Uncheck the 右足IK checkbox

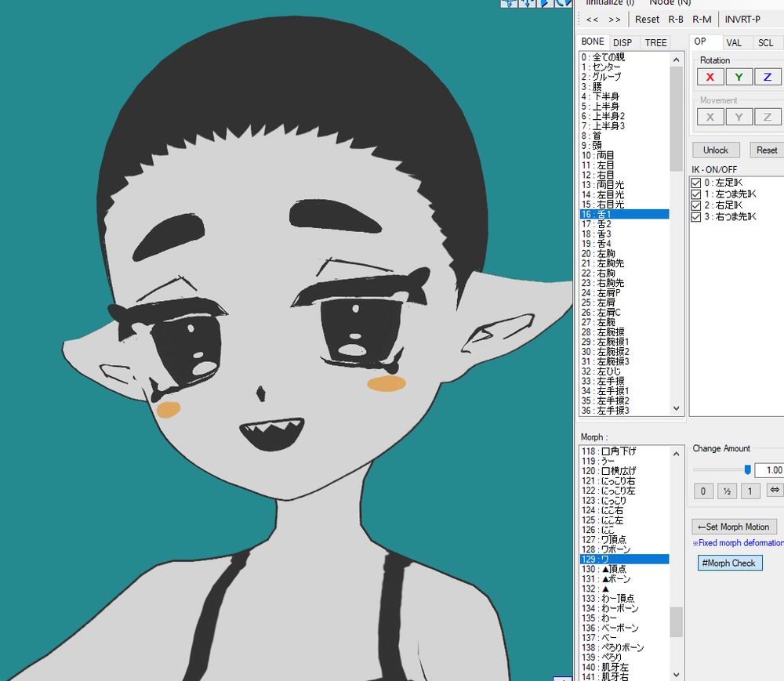point(696,205)
